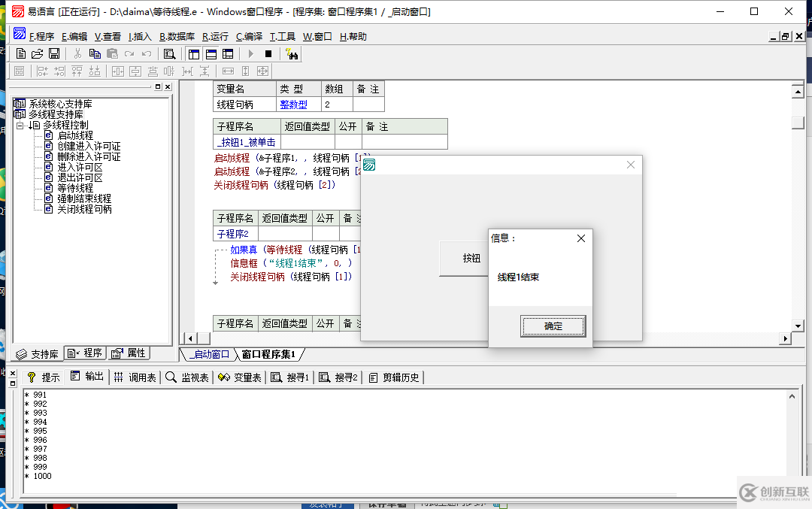Switch to the _启动窗口 editor tab
This screenshot has height=509, width=812.
210,354
